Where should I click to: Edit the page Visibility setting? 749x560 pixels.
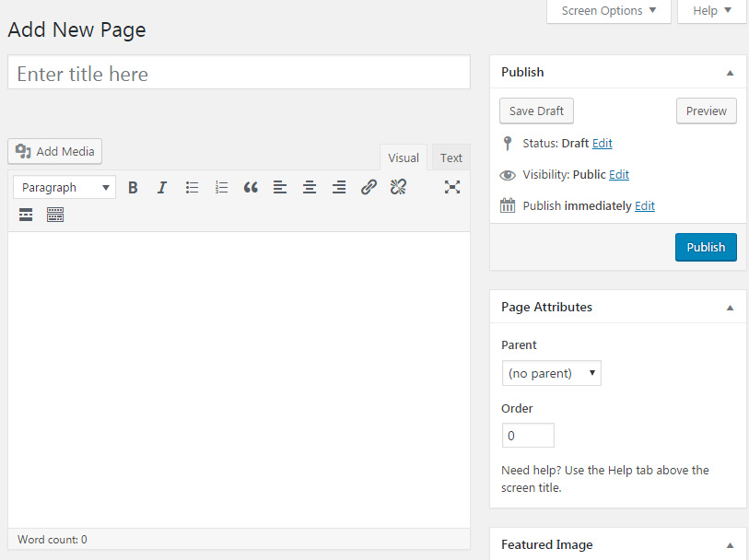tap(619, 174)
